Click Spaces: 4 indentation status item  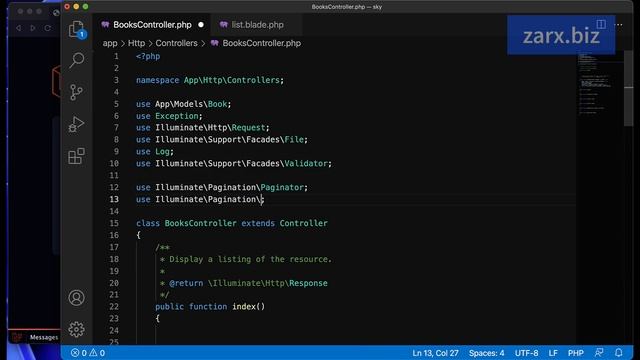(x=486, y=353)
